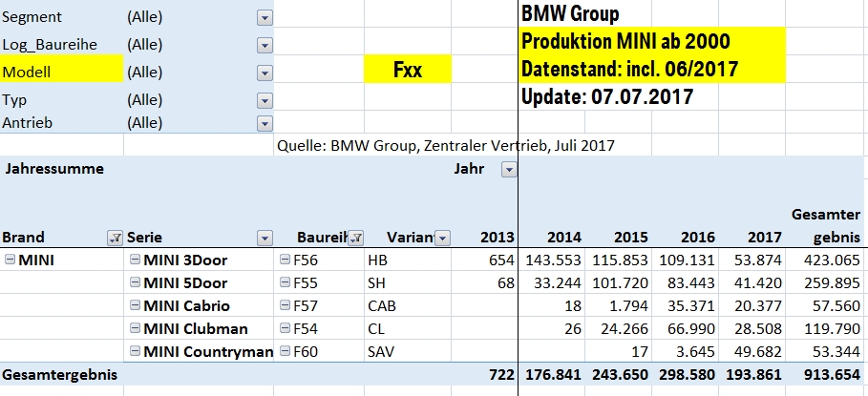Select the 'Datenstand: incl. 06/2017' cell

(x=630, y=69)
